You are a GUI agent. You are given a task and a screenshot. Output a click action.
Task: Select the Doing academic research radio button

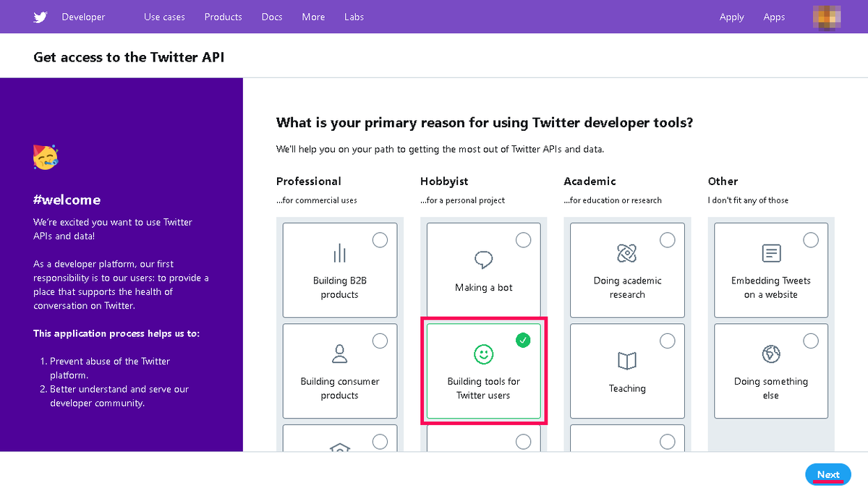tap(668, 240)
